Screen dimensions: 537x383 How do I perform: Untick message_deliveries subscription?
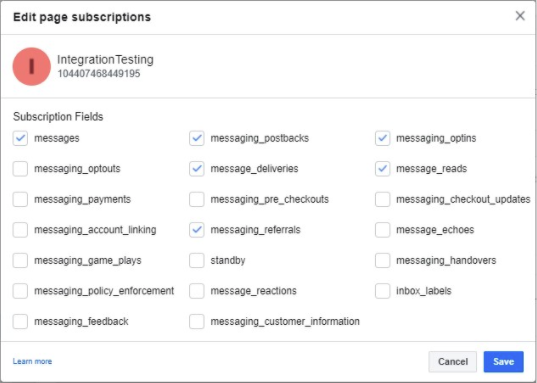197,169
